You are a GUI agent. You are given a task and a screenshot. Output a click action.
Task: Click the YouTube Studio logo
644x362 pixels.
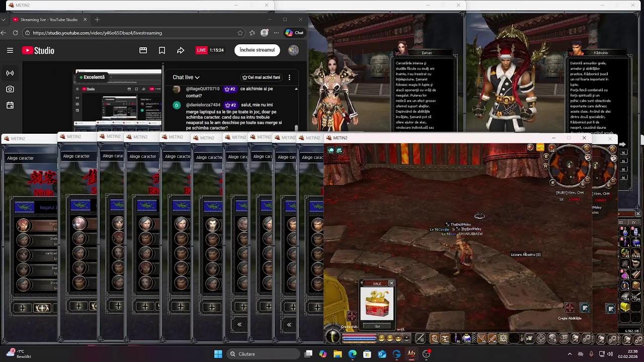click(x=38, y=50)
